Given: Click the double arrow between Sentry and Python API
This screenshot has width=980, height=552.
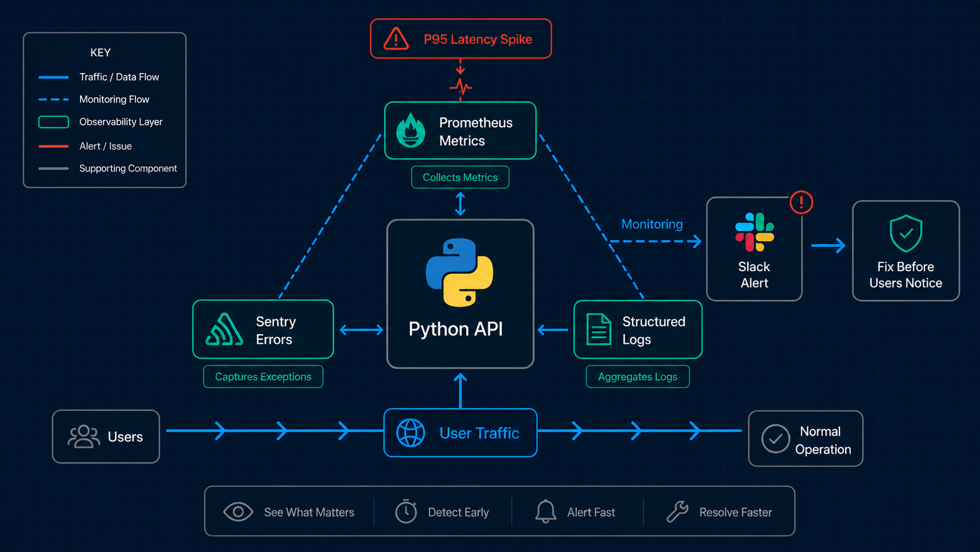Looking at the screenshot, I should [362, 330].
